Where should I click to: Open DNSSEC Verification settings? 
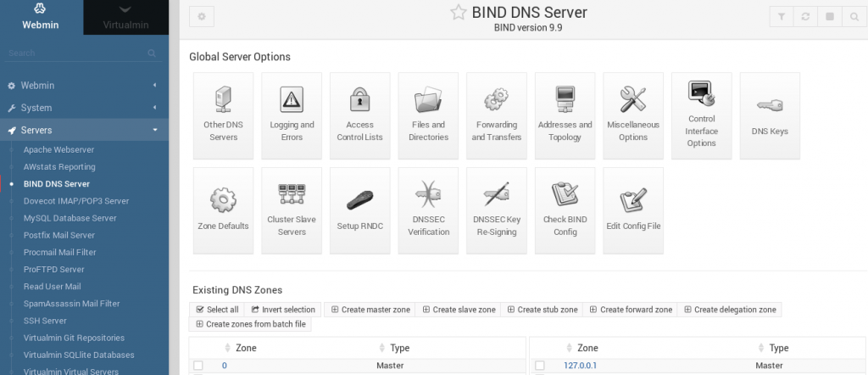click(x=428, y=210)
